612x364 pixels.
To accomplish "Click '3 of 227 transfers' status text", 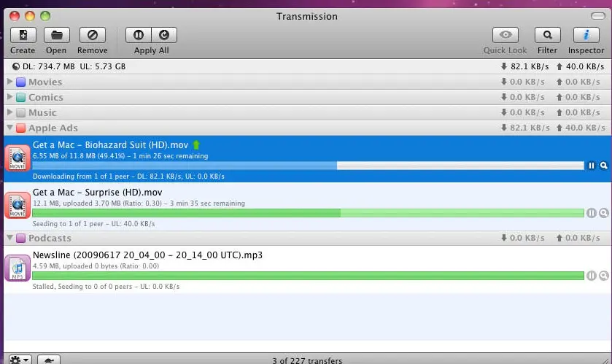I will 307,360.
